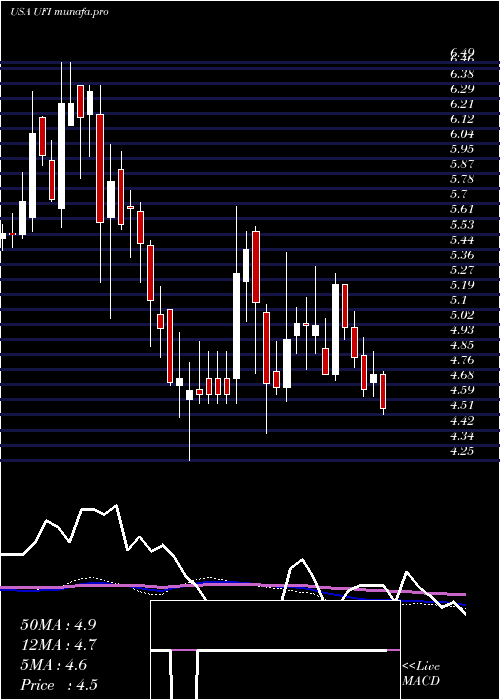The width and height of the screenshot is (500, 700).
Task: Click the <<Live MACD label
Action: 421,674
